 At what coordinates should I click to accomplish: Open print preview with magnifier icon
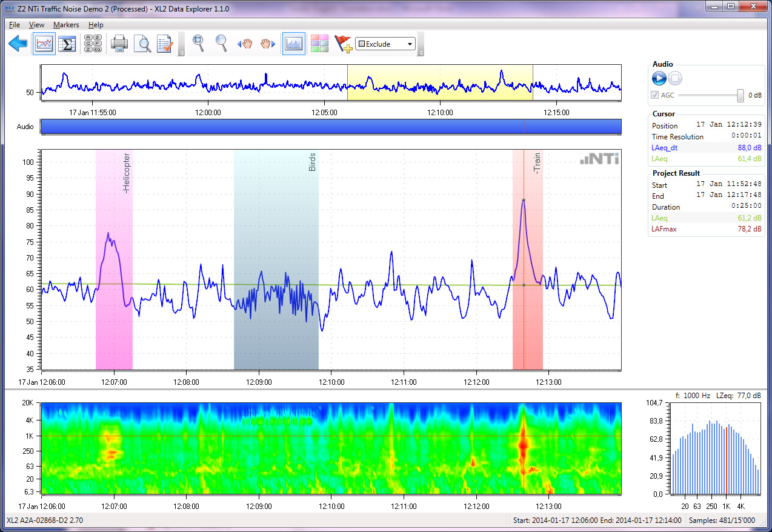[x=142, y=44]
